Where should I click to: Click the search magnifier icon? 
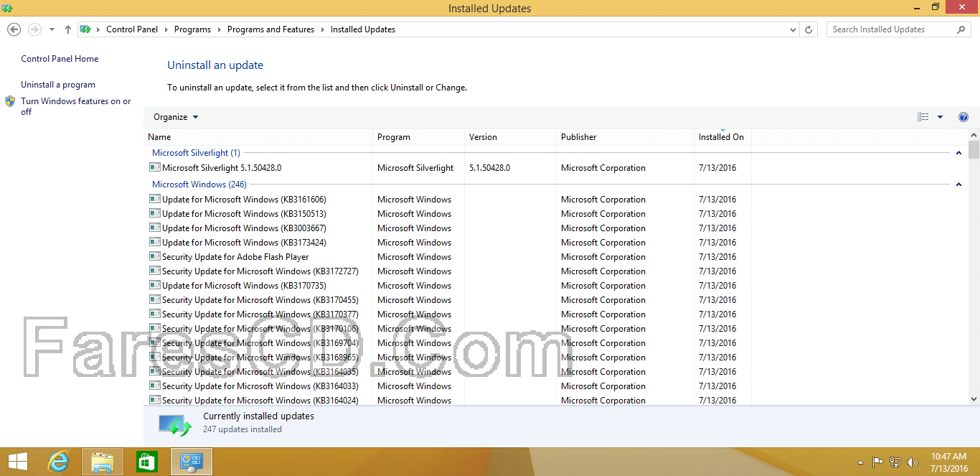tap(961, 29)
